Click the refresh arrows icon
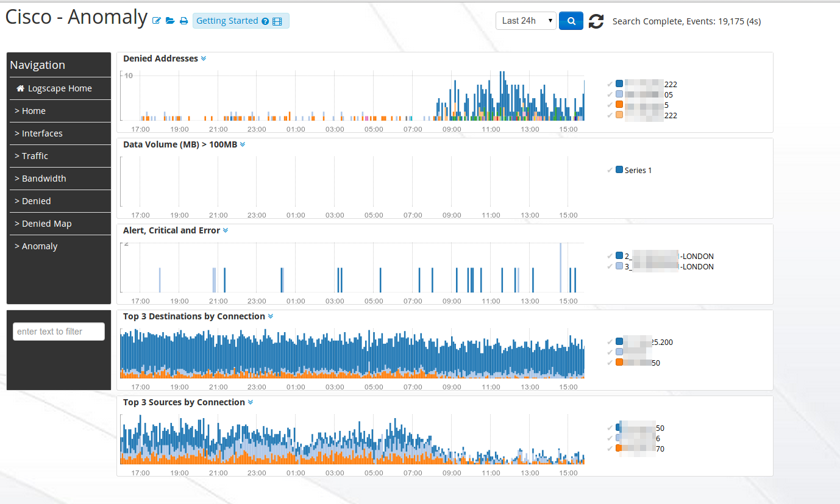Viewport: 840px width, 504px height. 596,21
